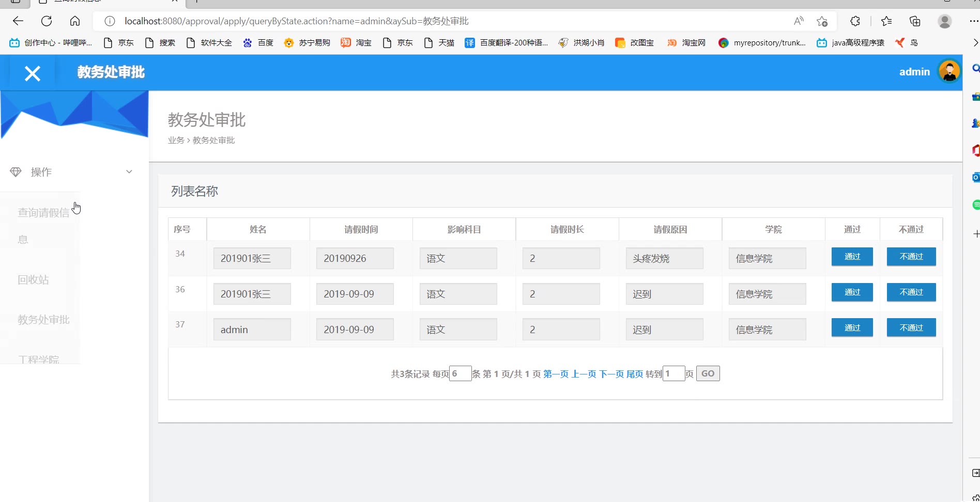Open the browser profile avatar icon

coord(945,21)
